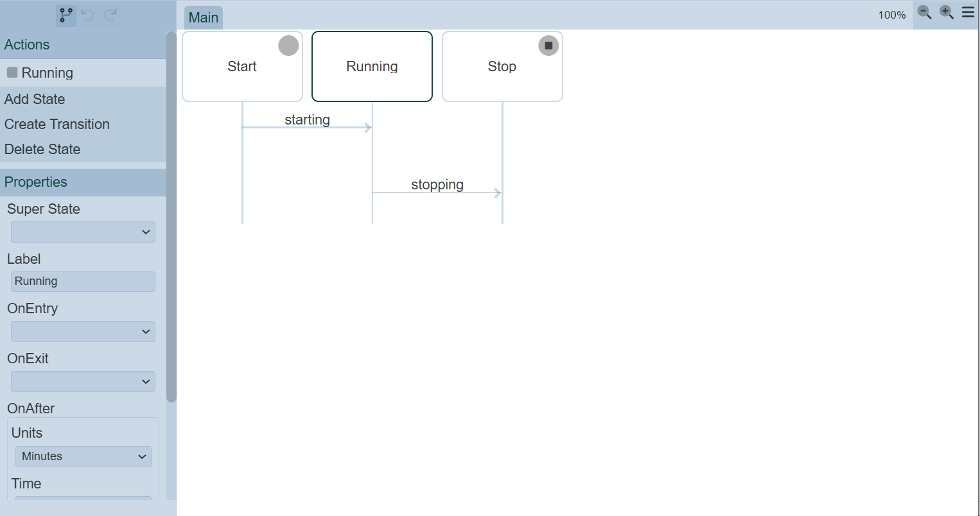Switch to the Main tab

[x=204, y=18]
